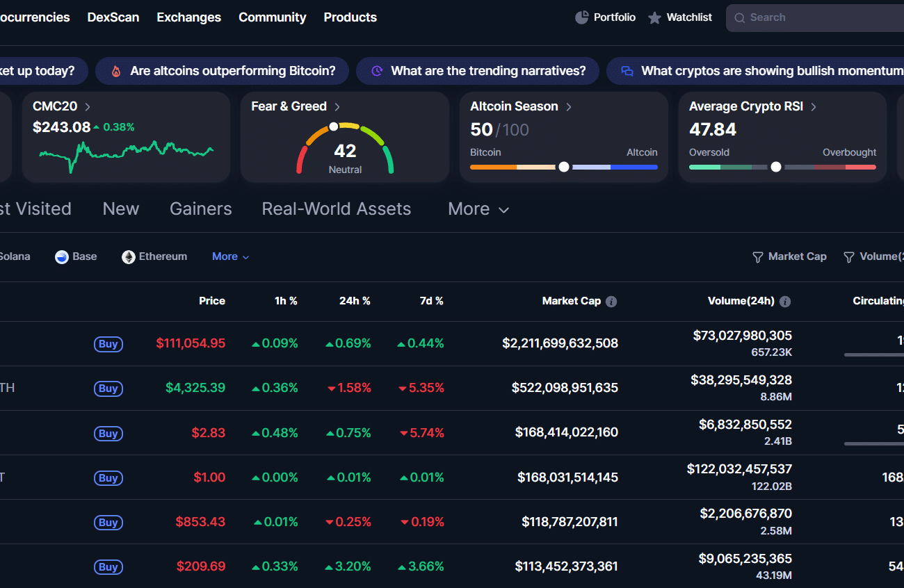904x588 pixels.
Task: Open the Exchanges menu
Action: coord(189,17)
